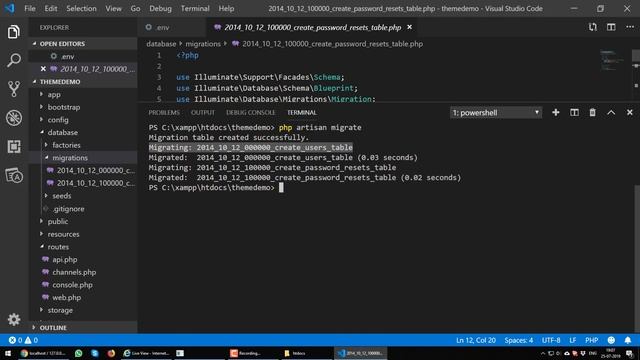The image size is (640, 360).
Task: Click the feedback smiley in status bar
Action: [611, 340]
